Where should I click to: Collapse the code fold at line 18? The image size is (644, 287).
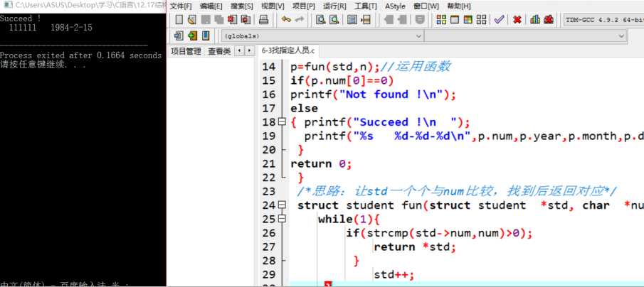coord(281,121)
